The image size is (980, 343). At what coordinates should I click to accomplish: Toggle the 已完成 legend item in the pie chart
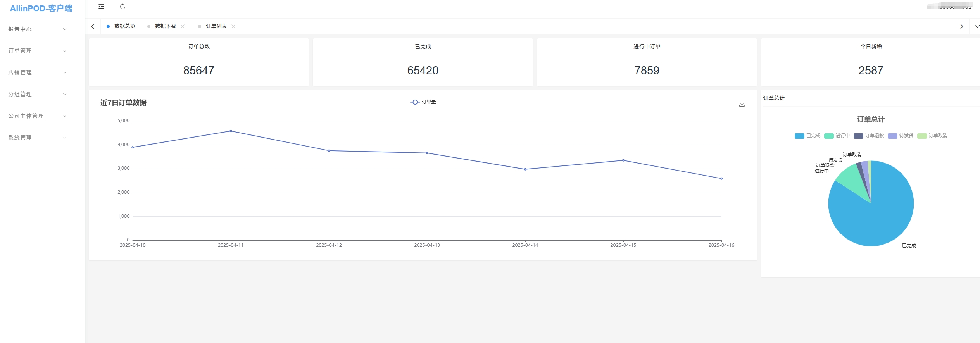(807, 136)
